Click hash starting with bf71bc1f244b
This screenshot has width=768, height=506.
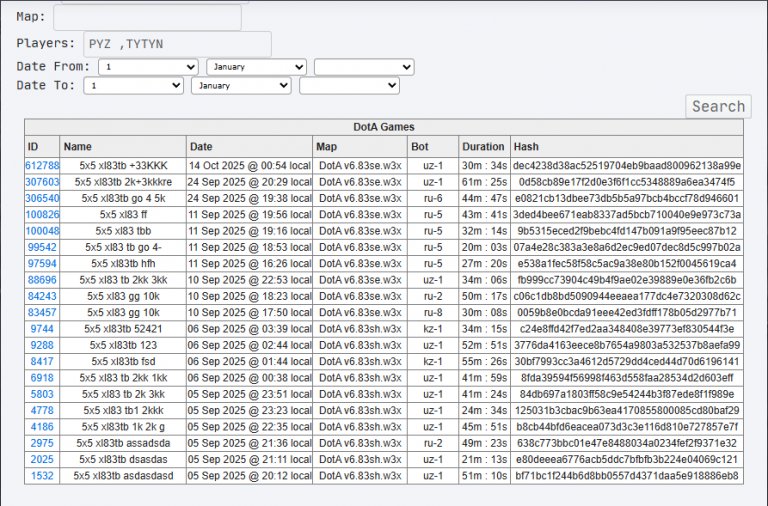click(627, 476)
